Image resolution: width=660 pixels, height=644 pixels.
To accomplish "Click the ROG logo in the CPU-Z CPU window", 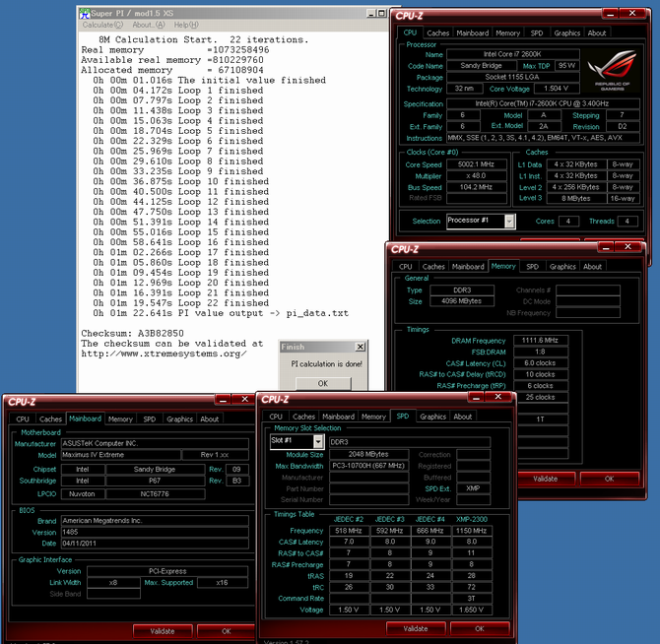I will coord(612,70).
